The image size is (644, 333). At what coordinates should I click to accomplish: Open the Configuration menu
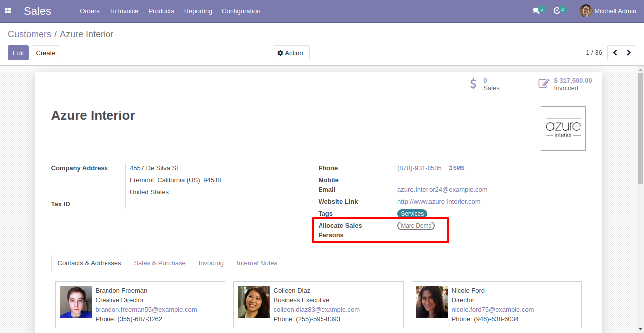[241, 11]
